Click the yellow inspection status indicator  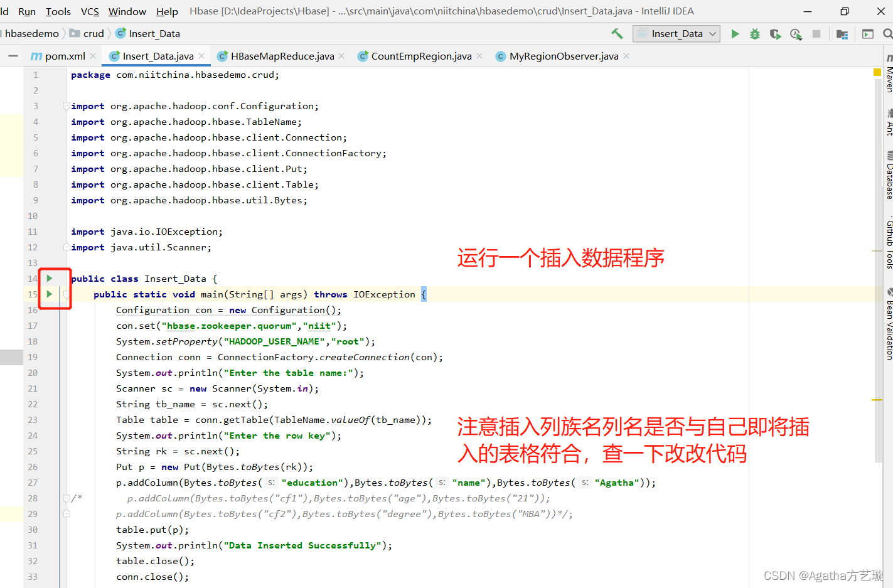(x=877, y=73)
